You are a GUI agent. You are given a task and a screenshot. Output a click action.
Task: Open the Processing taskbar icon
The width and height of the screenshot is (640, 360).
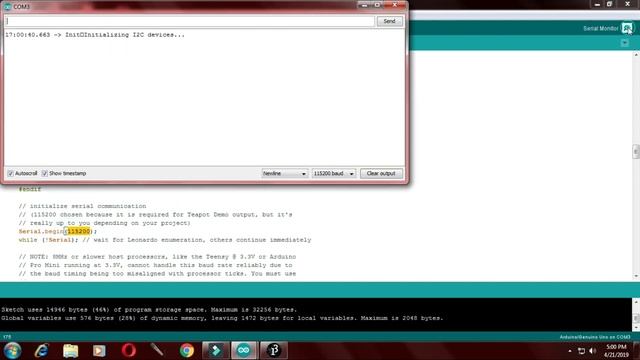tap(273, 351)
